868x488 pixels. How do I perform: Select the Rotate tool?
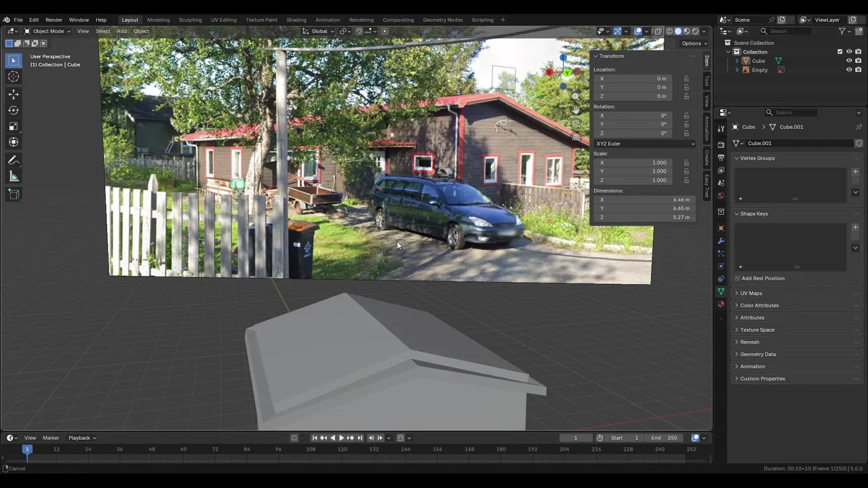click(14, 110)
